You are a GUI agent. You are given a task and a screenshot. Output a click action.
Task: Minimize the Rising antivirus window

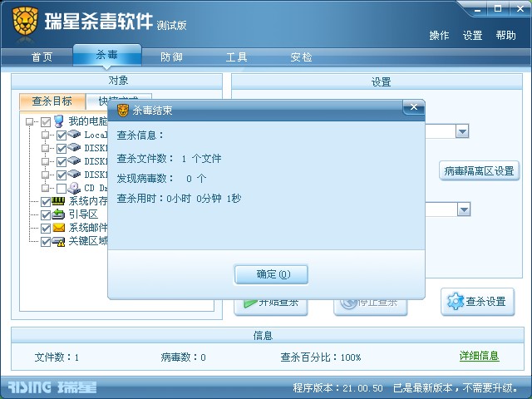(x=477, y=9)
